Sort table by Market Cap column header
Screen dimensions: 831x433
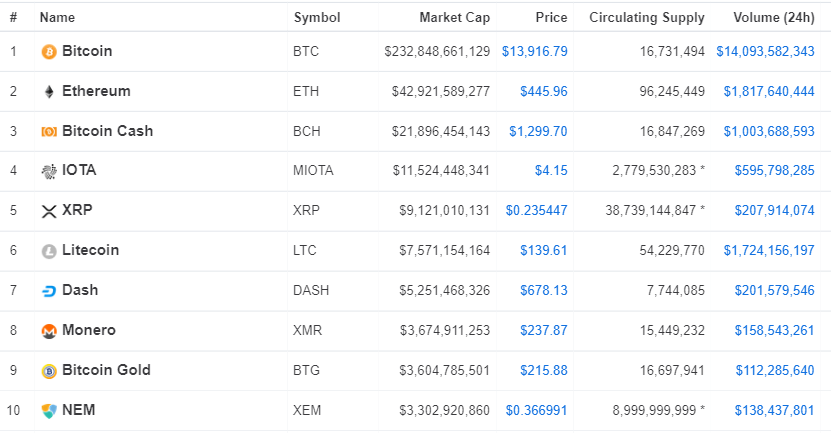454,17
